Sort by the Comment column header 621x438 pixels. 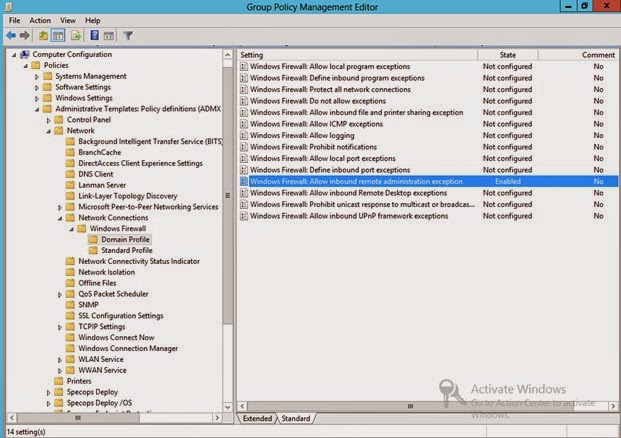[579, 55]
